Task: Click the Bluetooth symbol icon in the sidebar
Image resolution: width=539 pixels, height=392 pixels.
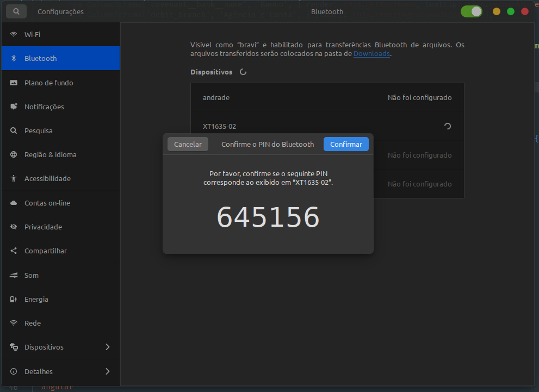Action: click(14, 58)
